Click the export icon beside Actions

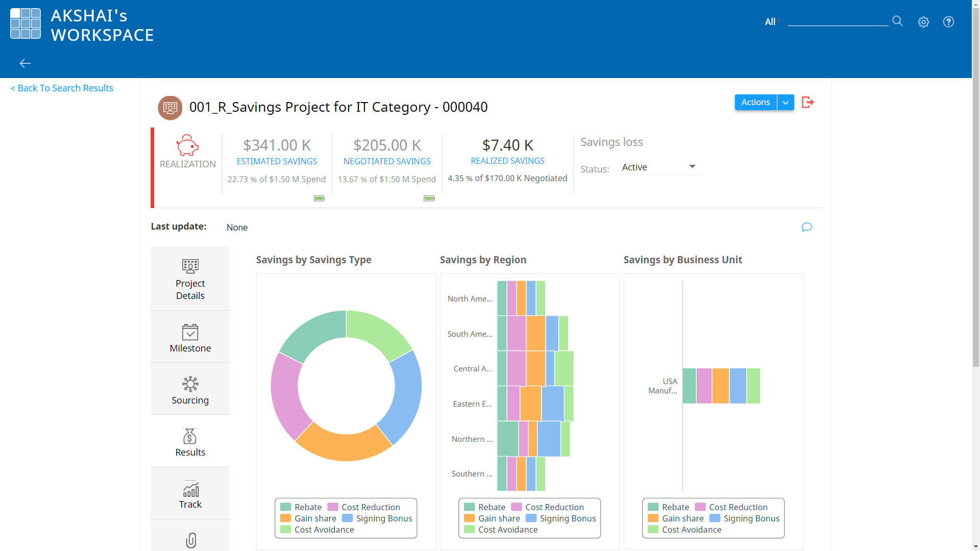coord(808,102)
